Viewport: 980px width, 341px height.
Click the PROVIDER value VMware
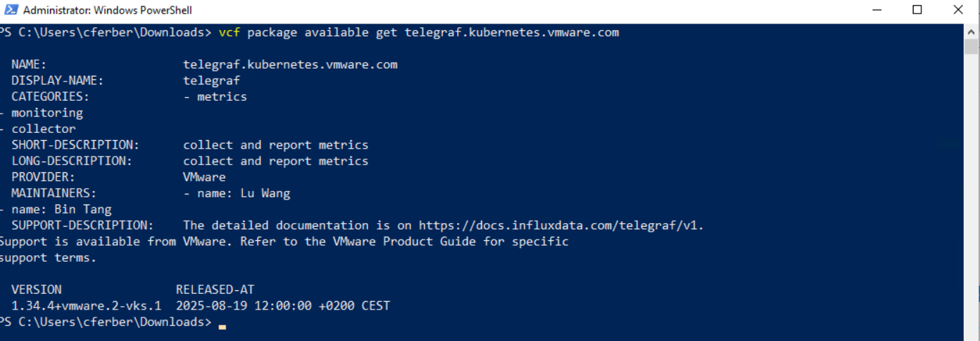(x=204, y=177)
